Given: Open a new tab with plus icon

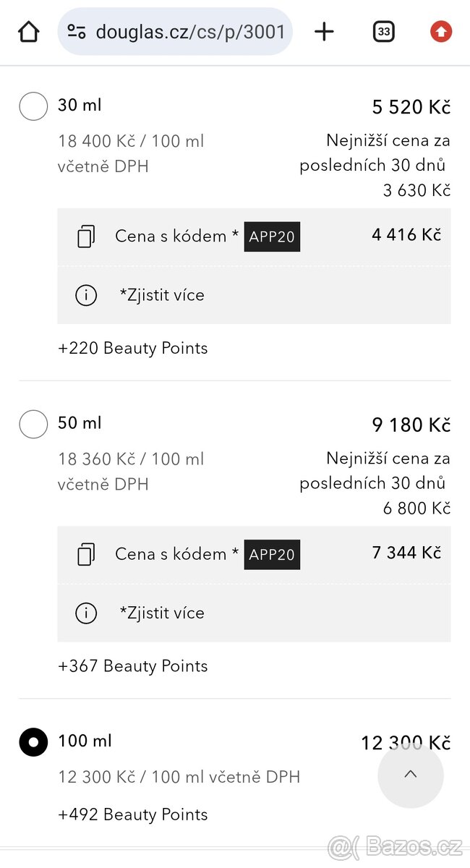Looking at the screenshot, I should (325, 32).
